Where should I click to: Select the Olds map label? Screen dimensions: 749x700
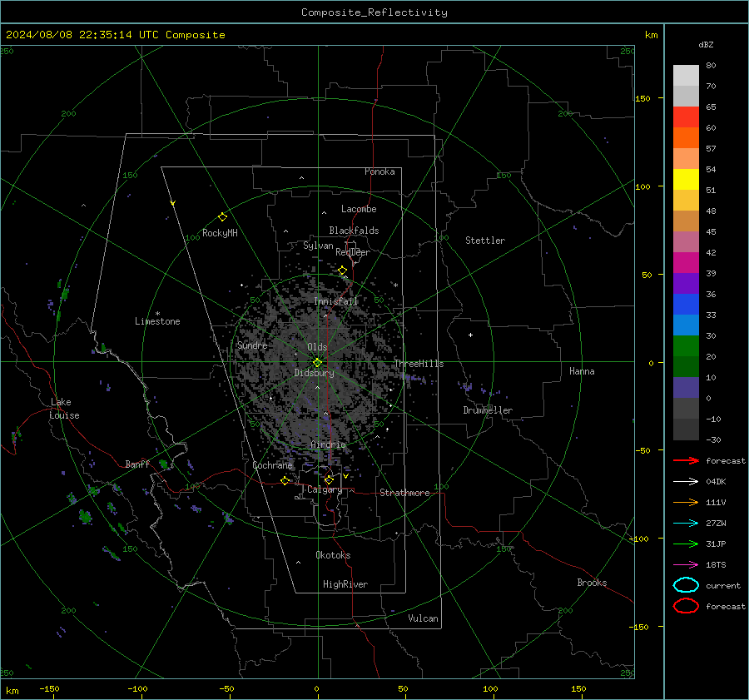click(317, 347)
